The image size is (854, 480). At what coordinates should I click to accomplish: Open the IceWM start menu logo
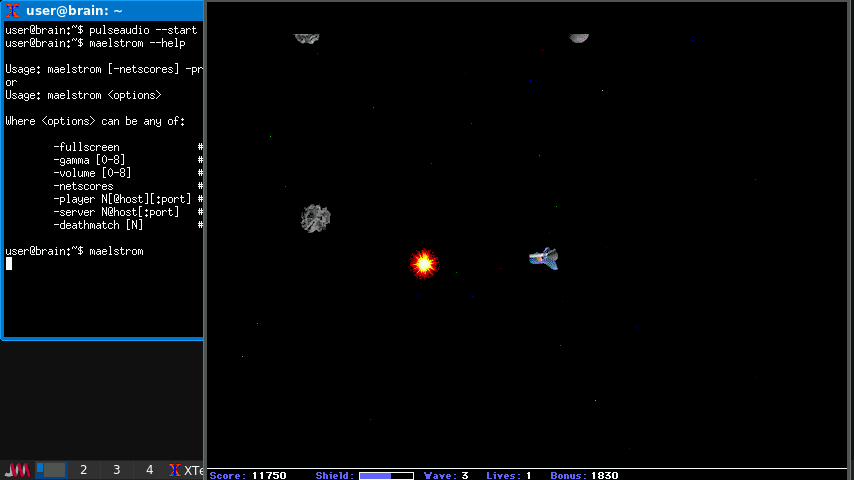pos(18,470)
